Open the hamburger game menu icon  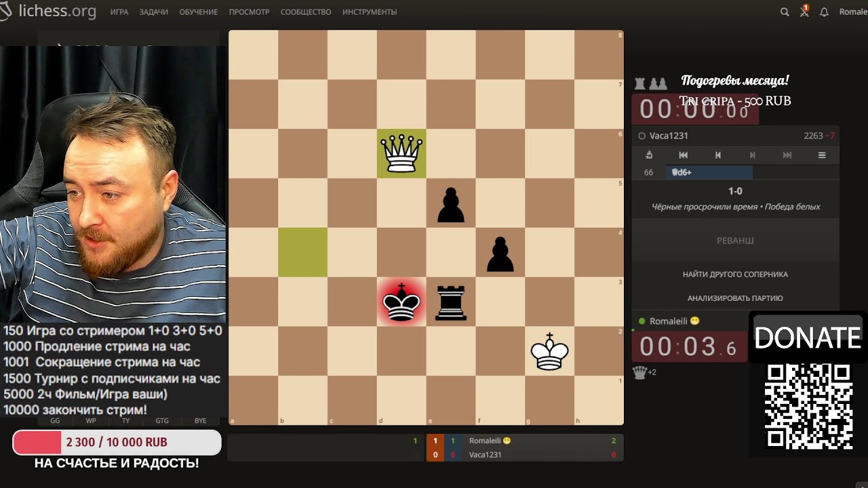pyautogui.click(x=822, y=155)
